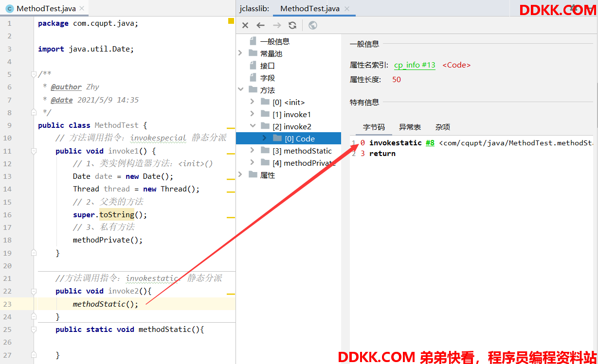Click the package com.cqupt.java line
This screenshot has height=364, width=598.
[88, 23]
